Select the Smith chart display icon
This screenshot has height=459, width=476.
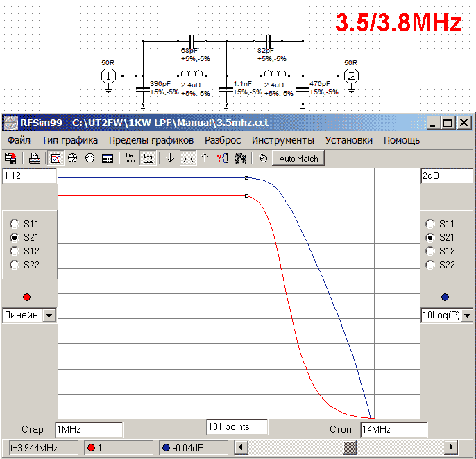pos(73,158)
